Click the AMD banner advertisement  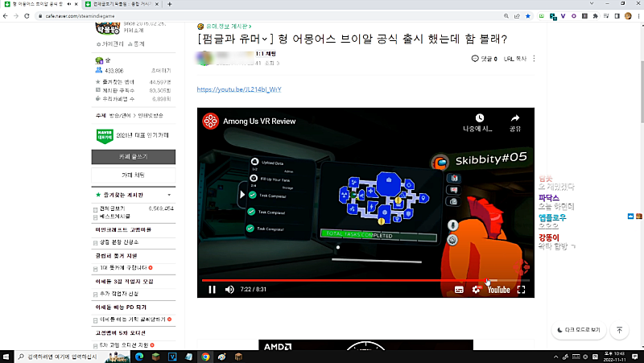365,345
